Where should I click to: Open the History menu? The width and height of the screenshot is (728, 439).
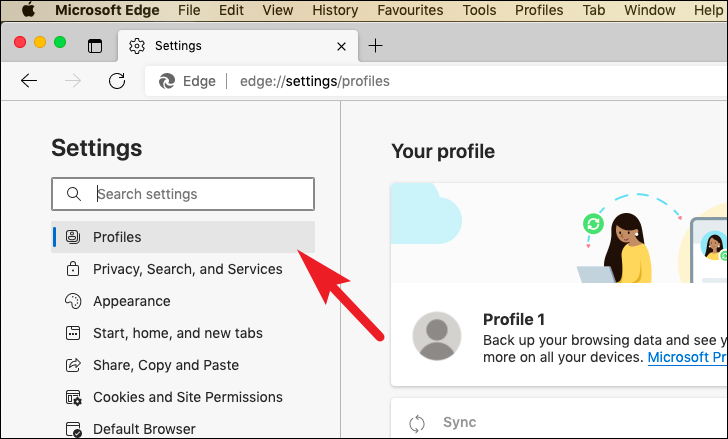(x=335, y=10)
